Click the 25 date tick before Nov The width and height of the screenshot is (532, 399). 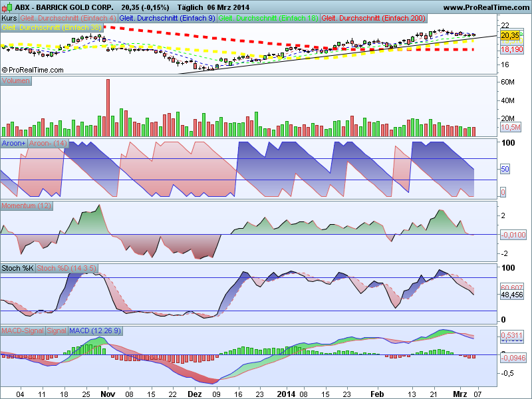[x=86, y=394]
